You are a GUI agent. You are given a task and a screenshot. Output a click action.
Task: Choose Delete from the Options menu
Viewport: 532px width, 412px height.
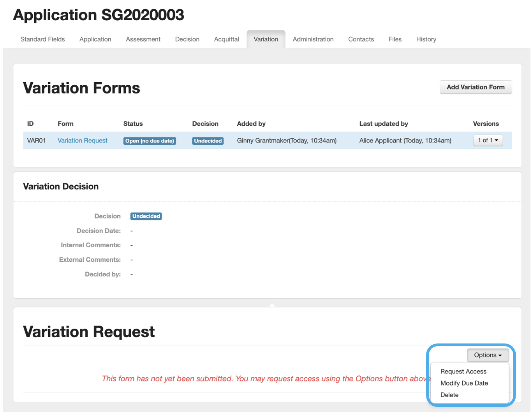[x=449, y=395]
